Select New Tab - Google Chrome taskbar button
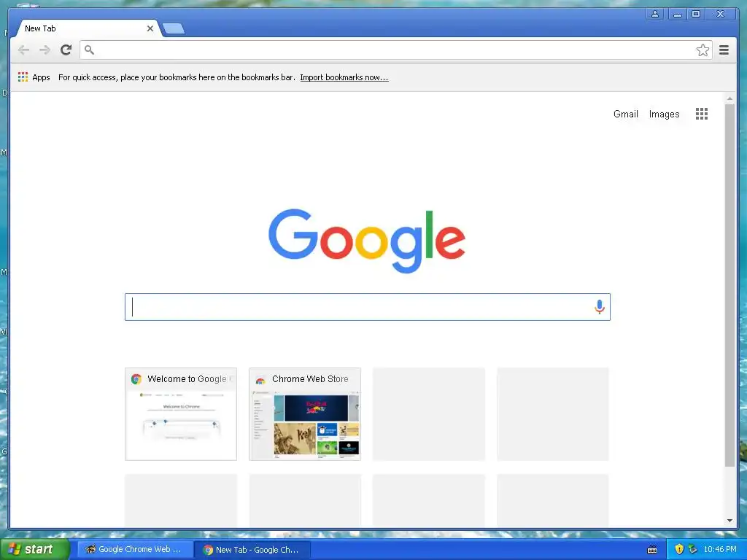Image resolution: width=747 pixels, height=560 pixels. (x=252, y=550)
